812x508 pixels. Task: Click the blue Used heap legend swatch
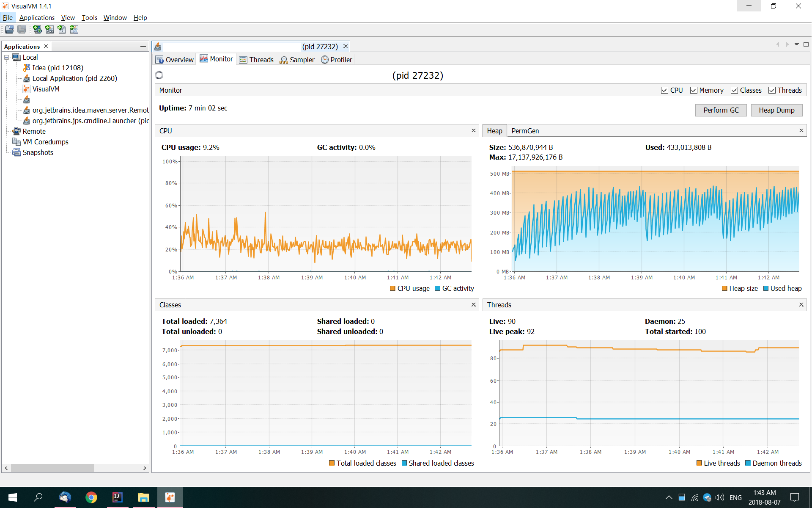pyautogui.click(x=765, y=288)
